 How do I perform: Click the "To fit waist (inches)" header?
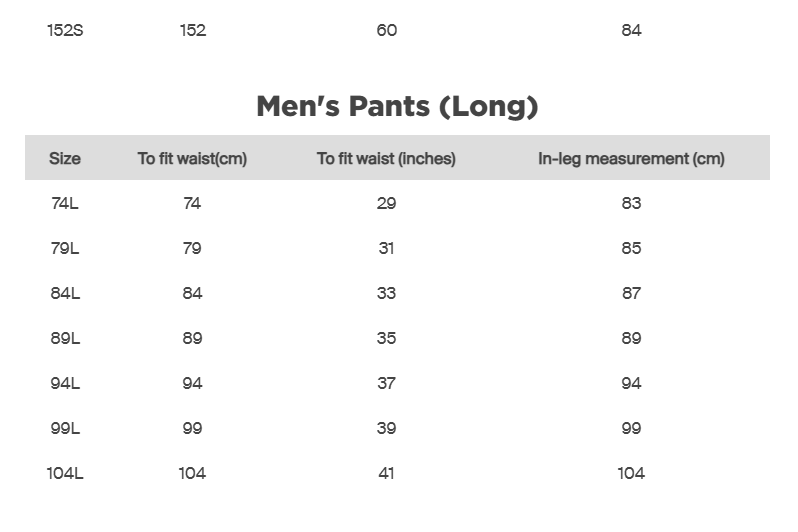(x=386, y=158)
